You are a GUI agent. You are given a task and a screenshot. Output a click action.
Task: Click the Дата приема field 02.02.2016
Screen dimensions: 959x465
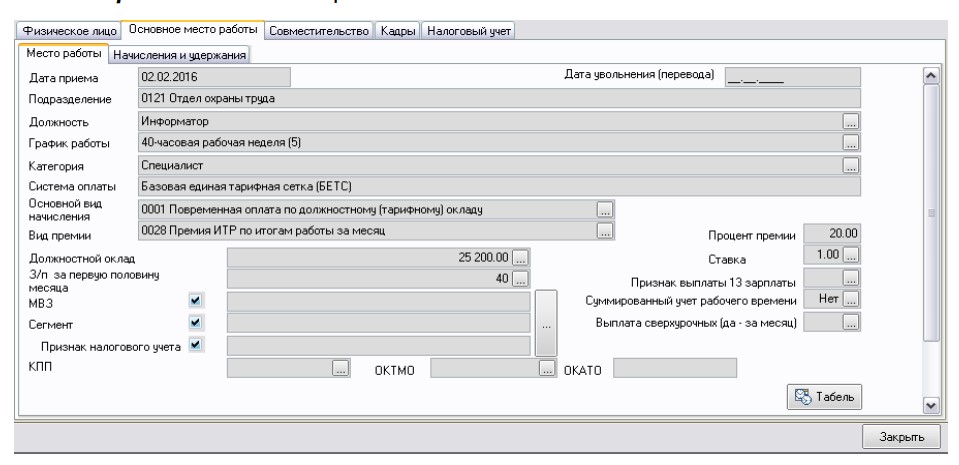tap(214, 77)
